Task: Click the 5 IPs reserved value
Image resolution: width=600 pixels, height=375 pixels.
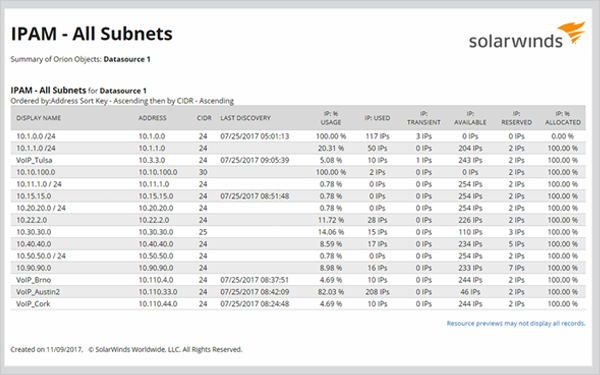Action: point(516,244)
